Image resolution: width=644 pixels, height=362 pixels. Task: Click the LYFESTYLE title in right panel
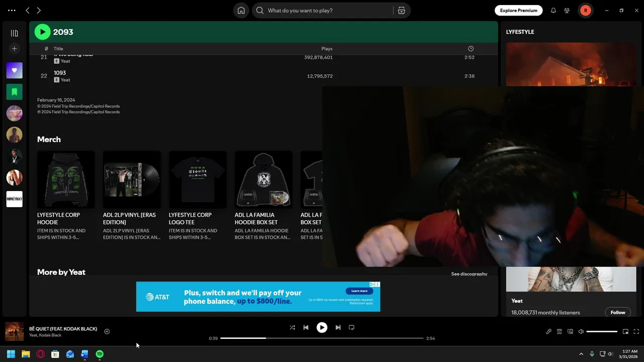pyautogui.click(x=520, y=32)
